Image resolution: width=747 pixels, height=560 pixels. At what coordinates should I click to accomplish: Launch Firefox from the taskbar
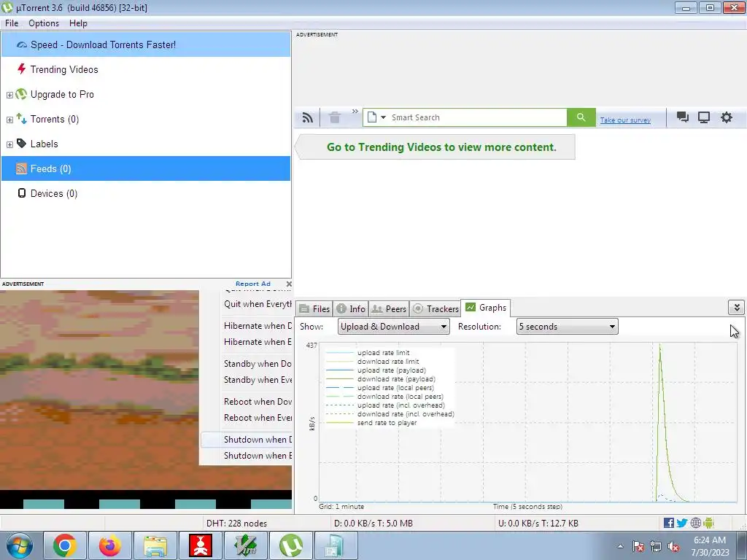(109, 545)
